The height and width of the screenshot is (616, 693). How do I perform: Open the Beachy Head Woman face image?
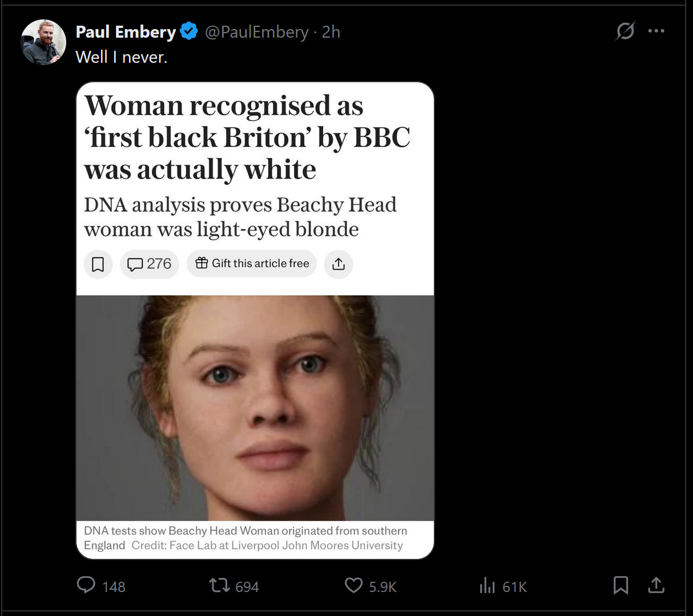tap(255, 408)
